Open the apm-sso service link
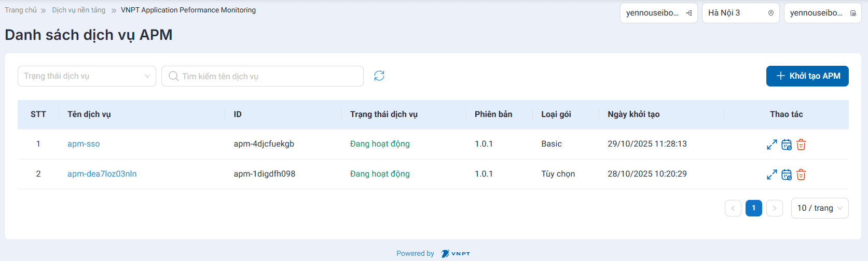 [x=84, y=144]
